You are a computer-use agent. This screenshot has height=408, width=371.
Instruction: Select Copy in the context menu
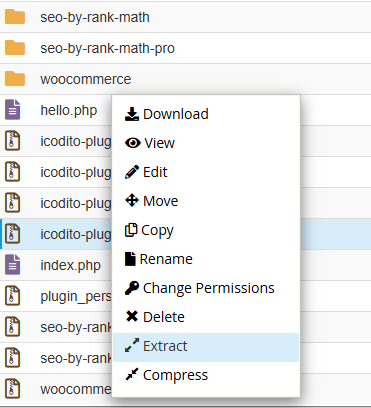tap(206, 230)
